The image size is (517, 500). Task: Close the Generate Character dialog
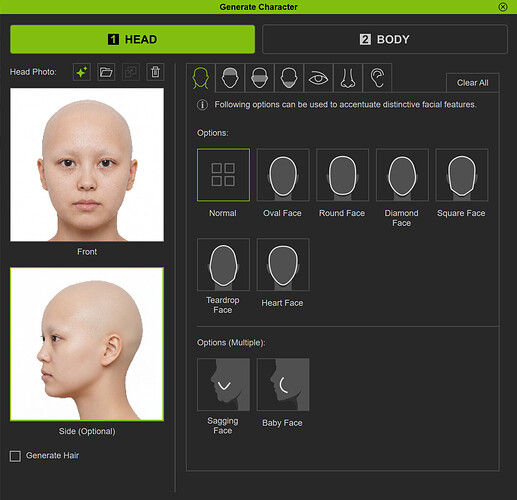click(503, 7)
